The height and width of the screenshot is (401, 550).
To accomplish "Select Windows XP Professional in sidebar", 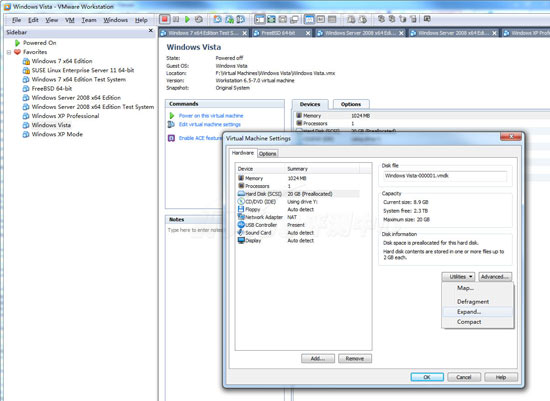I will click(x=65, y=116).
